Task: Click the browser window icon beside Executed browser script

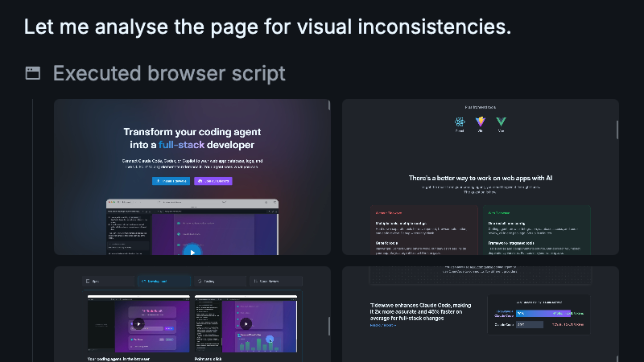Action: coord(33,74)
